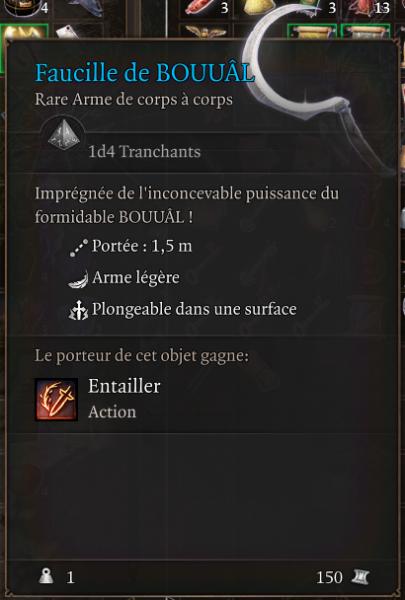
Task: Select the yellow pouch inventory item
Action: 256,8
